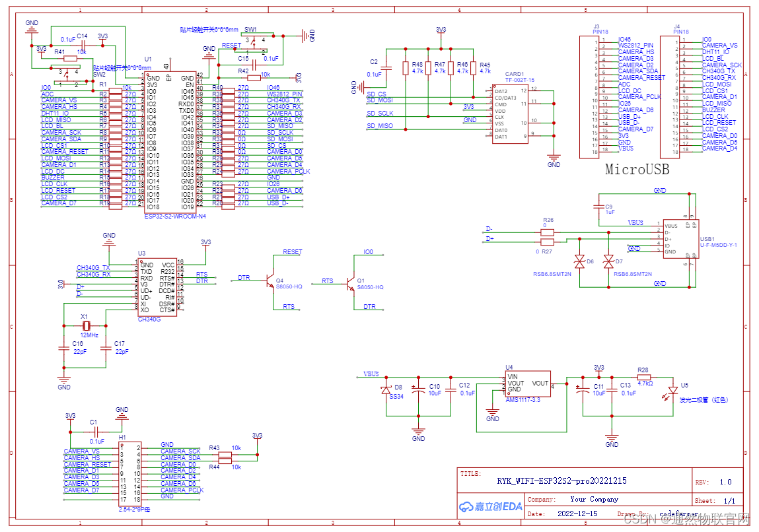Screen dimensions: 759x532
Task: Click the REV 1.0 value
Action: pos(725,482)
